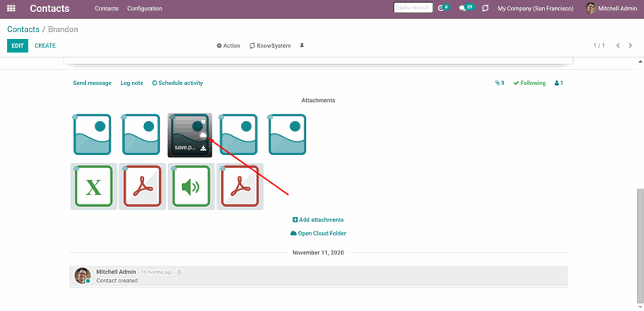
Task: Click the KnowSystem button in control panel
Action: coord(270,45)
